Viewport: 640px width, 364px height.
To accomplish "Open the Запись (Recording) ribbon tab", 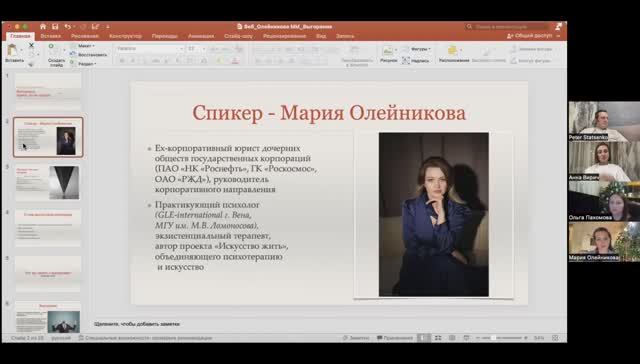I will coord(345,36).
